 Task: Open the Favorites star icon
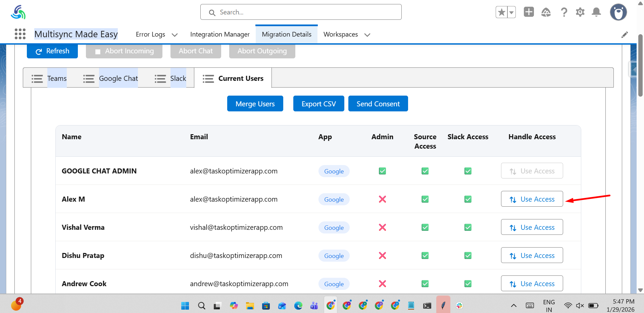coord(501,12)
